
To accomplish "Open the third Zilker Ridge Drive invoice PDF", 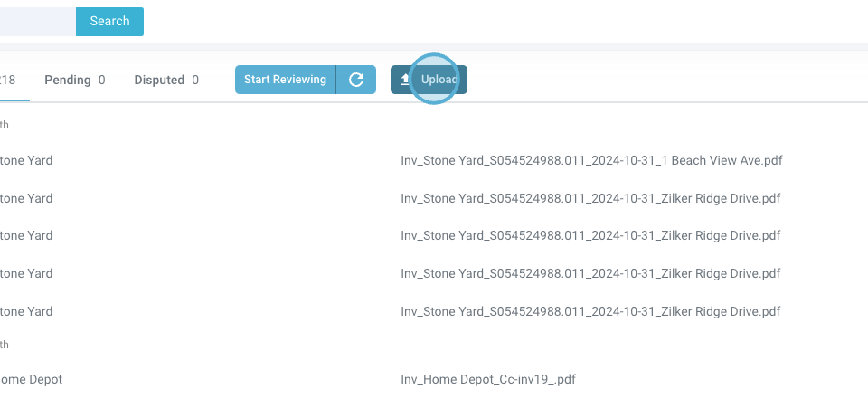I will coord(590,273).
